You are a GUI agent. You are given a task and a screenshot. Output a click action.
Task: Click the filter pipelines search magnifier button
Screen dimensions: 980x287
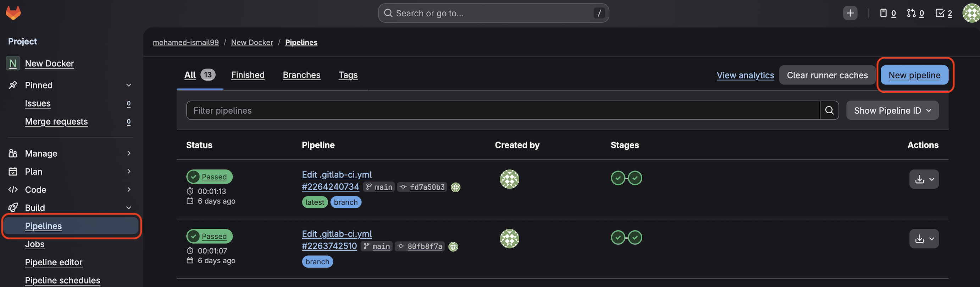[829, 110]
